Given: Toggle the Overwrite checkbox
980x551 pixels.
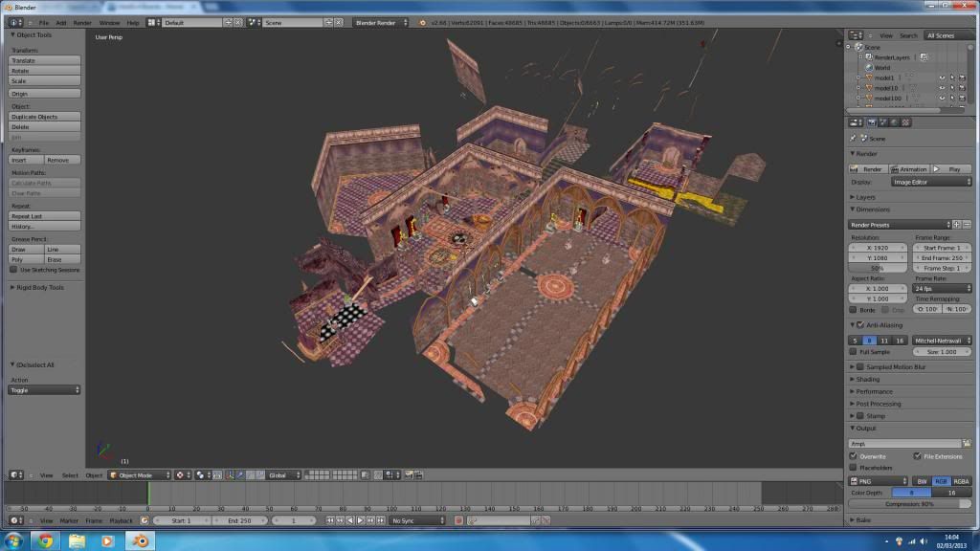Looking at the screenshot, I should (854, 456).
